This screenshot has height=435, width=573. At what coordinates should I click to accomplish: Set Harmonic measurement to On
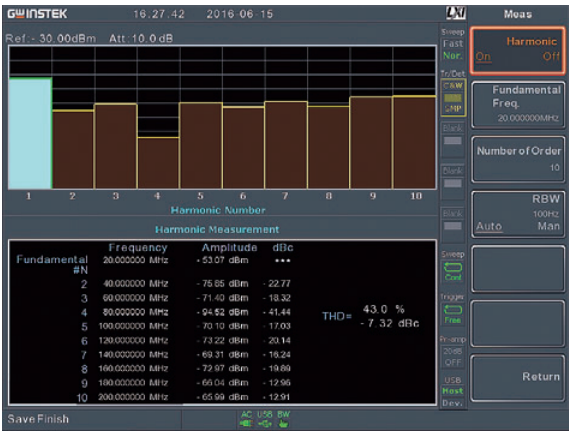click(483, 57)
